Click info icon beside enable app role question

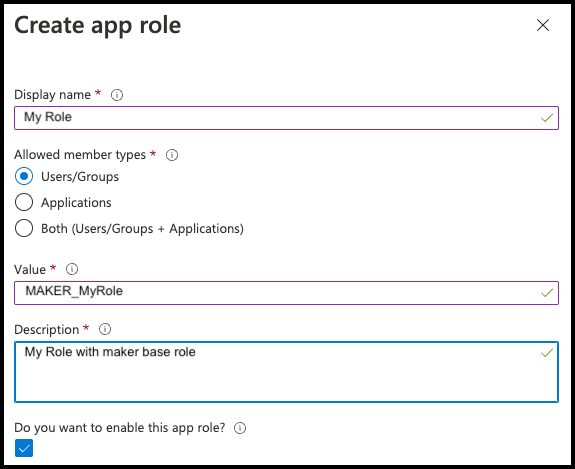tap(240, 428)
